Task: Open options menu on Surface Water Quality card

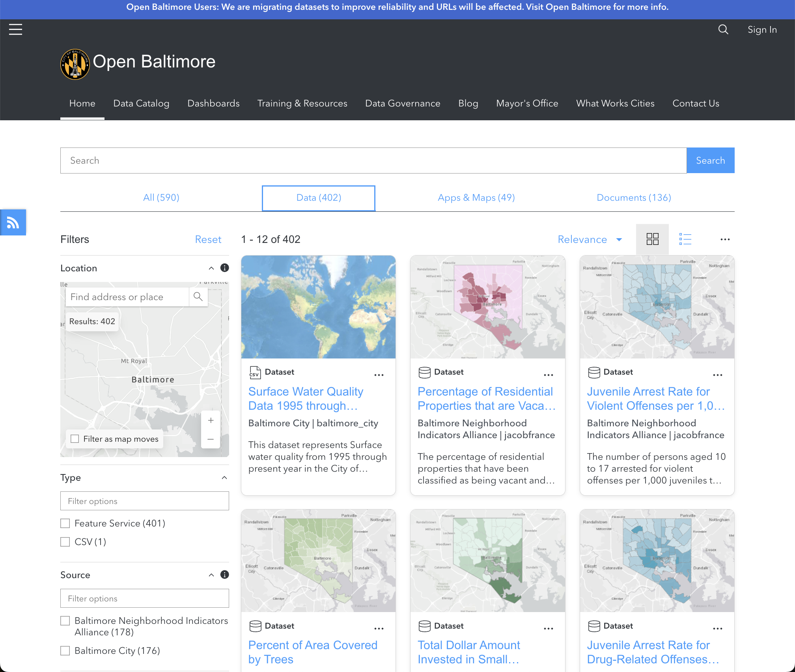Action: click(x=379, y=375)
